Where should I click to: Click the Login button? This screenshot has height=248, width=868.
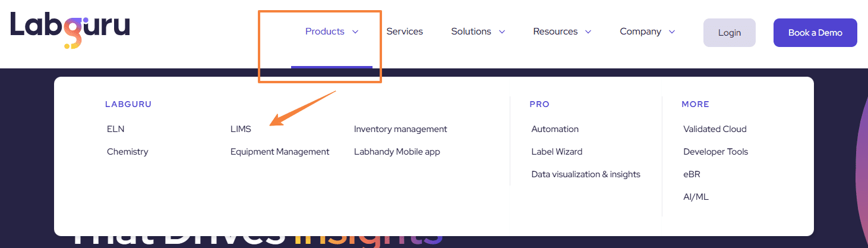(x=730, y=33)
